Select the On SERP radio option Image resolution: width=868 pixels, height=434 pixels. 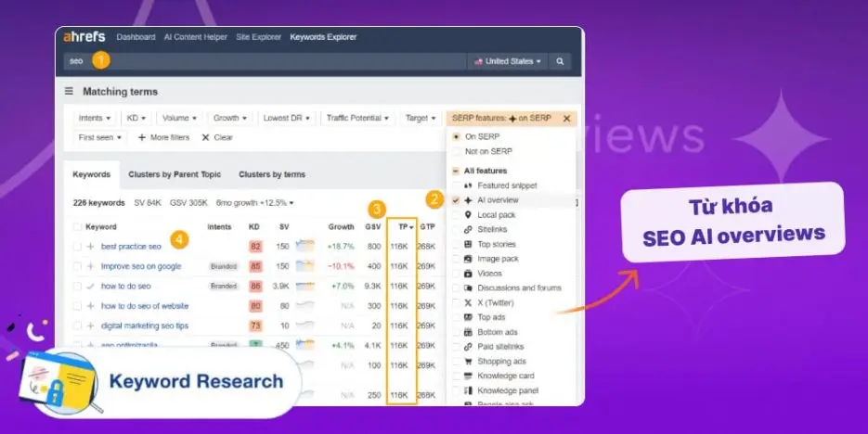point(456,136)
